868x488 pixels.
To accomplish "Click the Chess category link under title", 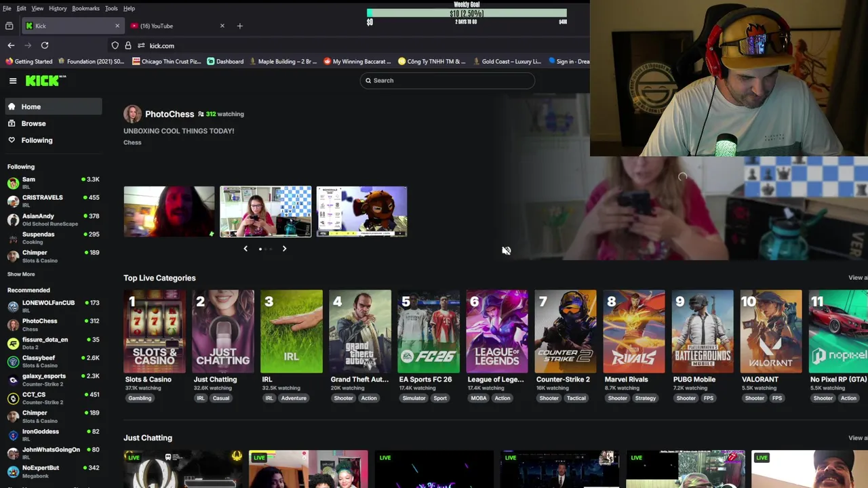I will [x=132, y=142].
